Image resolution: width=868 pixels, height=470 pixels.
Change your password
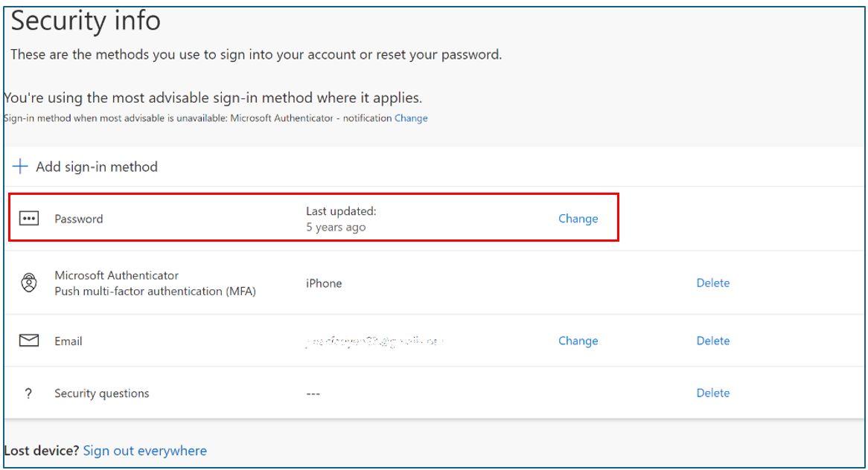click(x=578, y=219)
